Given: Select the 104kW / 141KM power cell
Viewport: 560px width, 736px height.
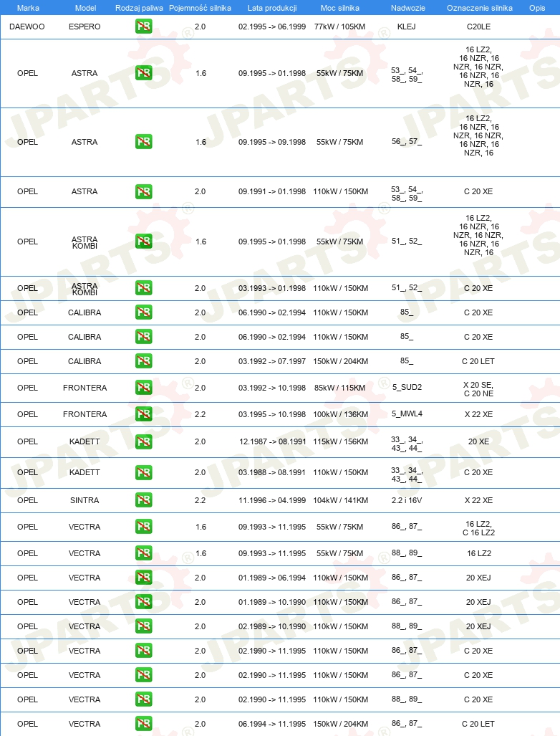Looking at the screenshot, I should click(x=340, y=500).
